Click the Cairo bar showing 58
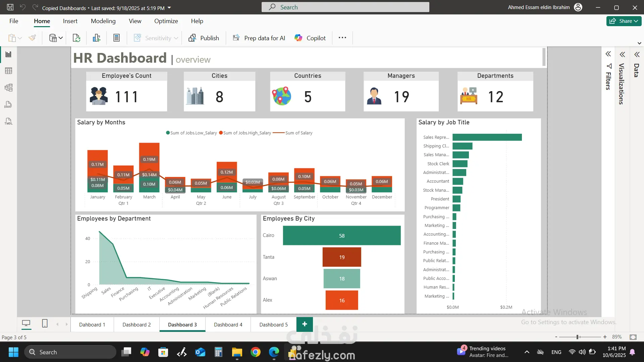The image size is (644, 362). click(341, 236)
